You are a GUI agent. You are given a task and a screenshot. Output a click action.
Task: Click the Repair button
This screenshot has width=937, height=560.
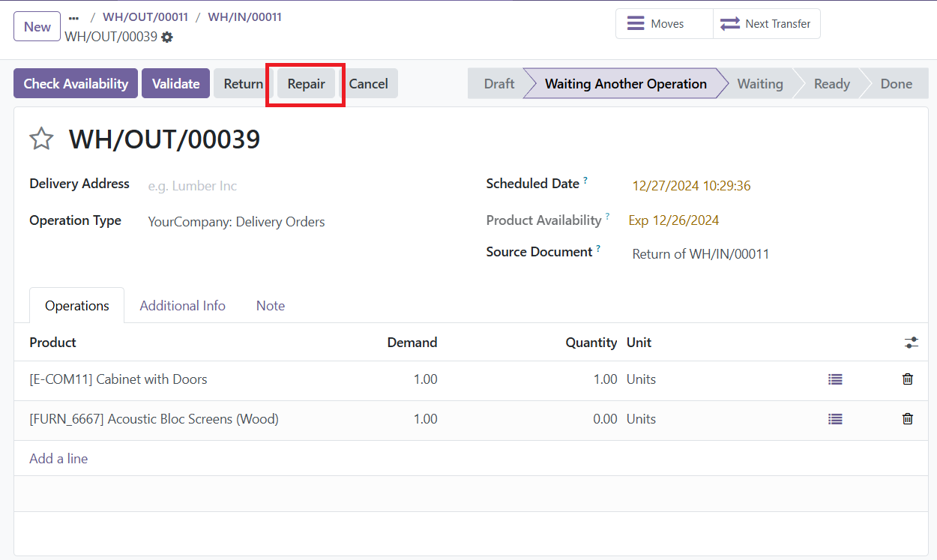(x=307, y=84)
